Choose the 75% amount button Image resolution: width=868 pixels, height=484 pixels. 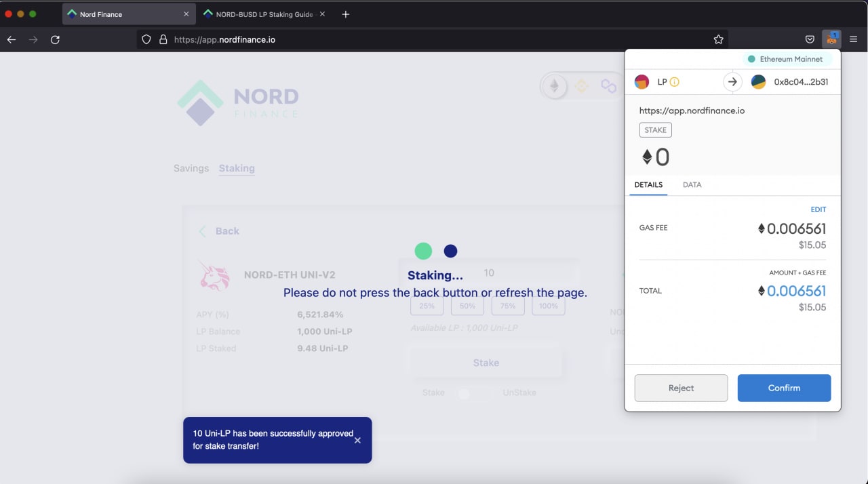click(x=508, y=306)
